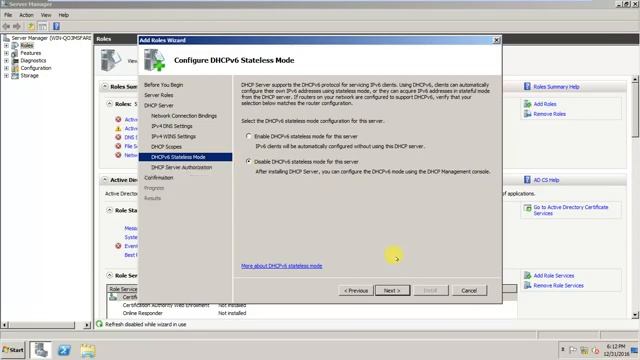Click the Previous button
Screen dimensions: 640x360
tap(356, 291)
